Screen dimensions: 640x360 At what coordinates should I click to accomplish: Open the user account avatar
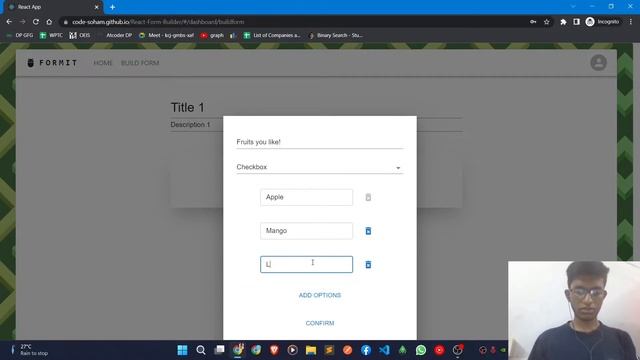click(598, 62)
